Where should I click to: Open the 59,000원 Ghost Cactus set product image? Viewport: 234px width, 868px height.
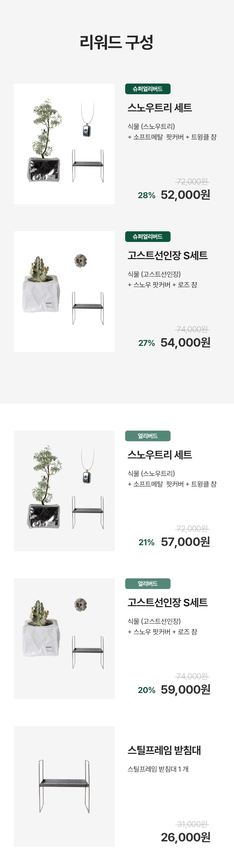point(64,639)
